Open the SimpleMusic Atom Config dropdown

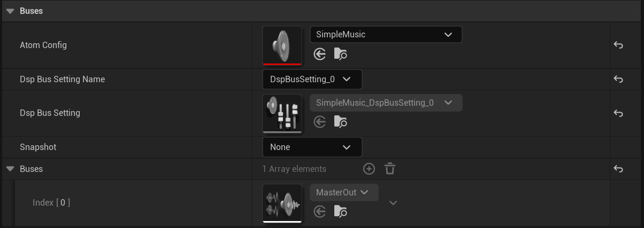point(386,34)
